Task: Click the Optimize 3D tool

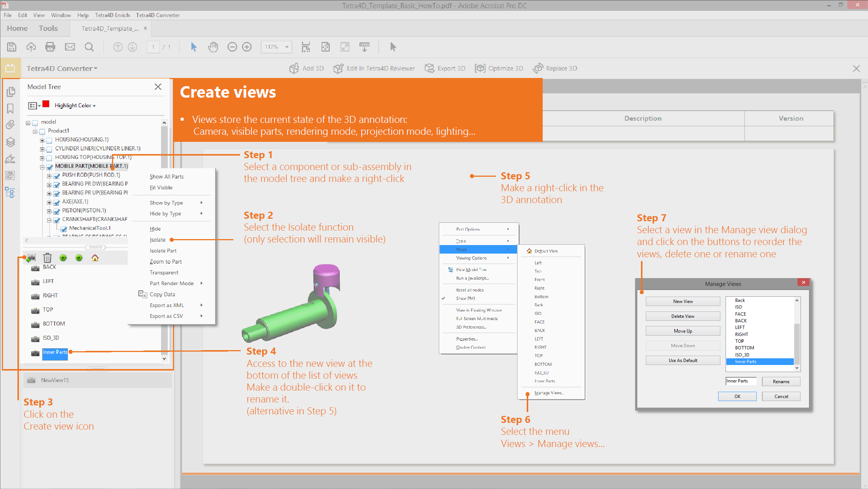Action: [x=499, y=68]
